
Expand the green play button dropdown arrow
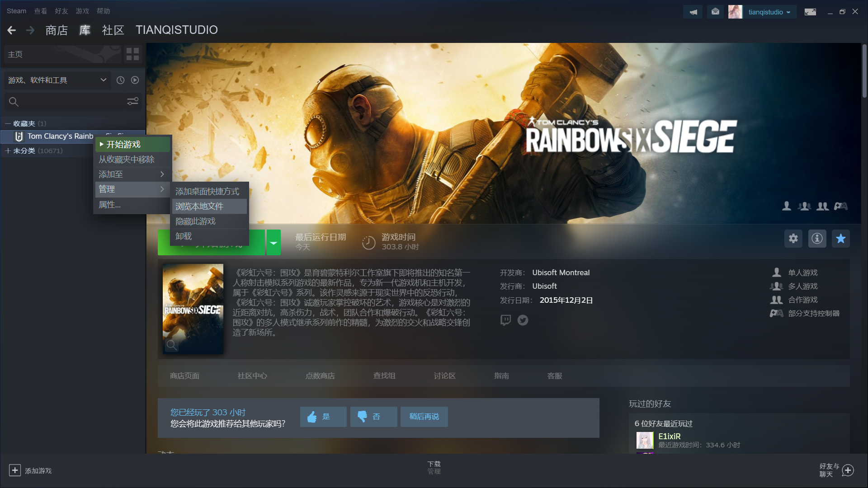(274, 243)
